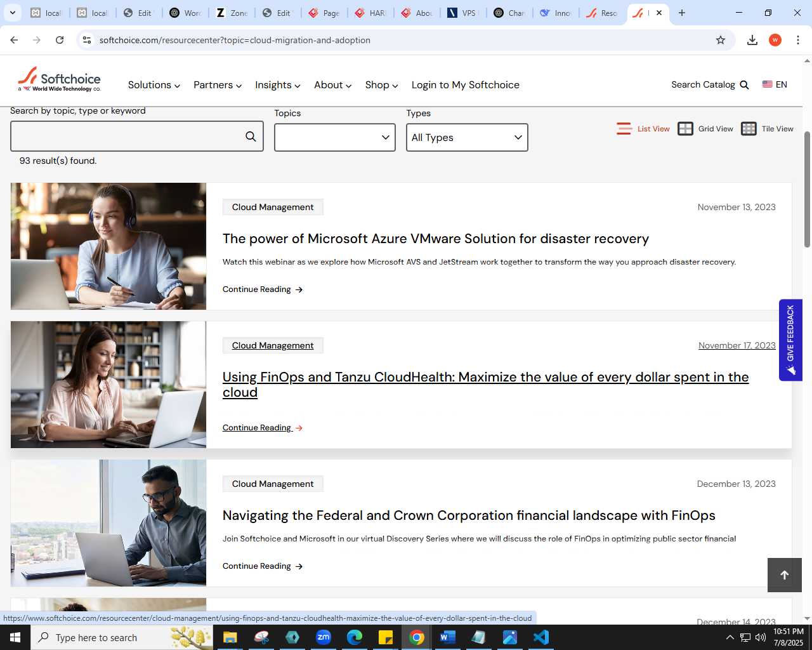Viewport: 812px width, 650px height.
Task: Go back in browser history
Action: point(14,40)
